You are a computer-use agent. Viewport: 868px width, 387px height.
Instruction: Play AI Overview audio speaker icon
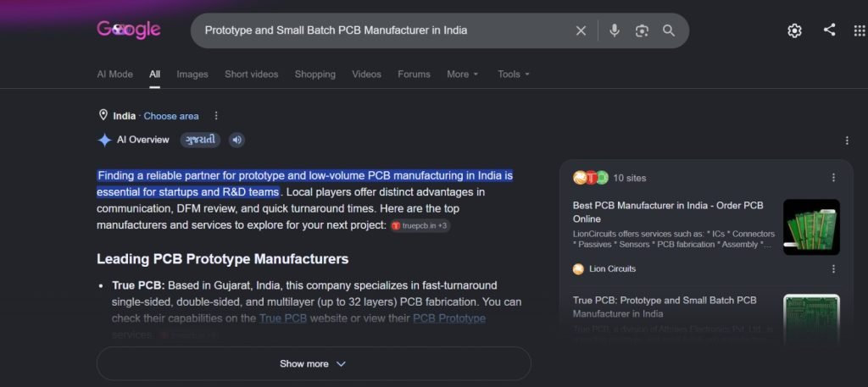click(237, 140)
